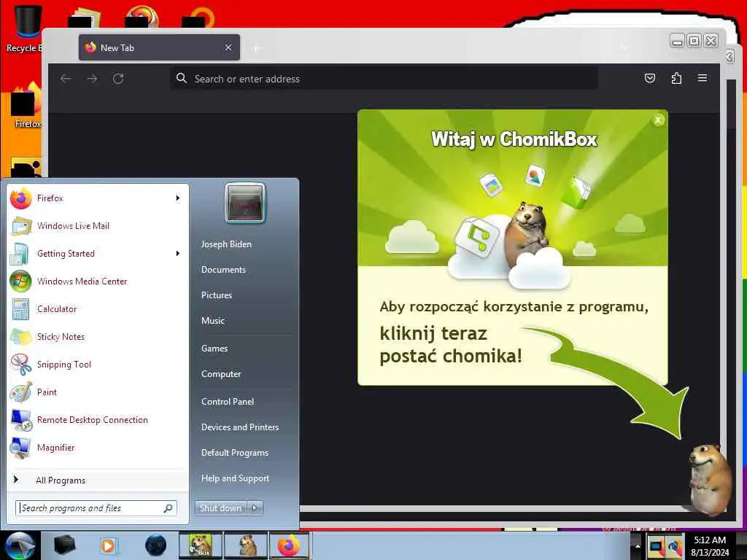The width and height of the screenshot is (747, 560).
Task: Expand Firefox jump list arrow
Action: 178,198
